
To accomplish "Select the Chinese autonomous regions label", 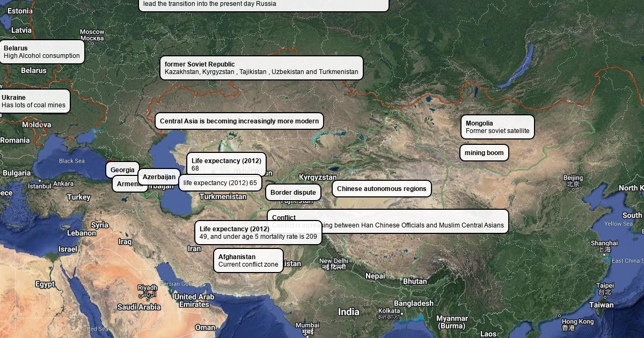I will [382, 189].
